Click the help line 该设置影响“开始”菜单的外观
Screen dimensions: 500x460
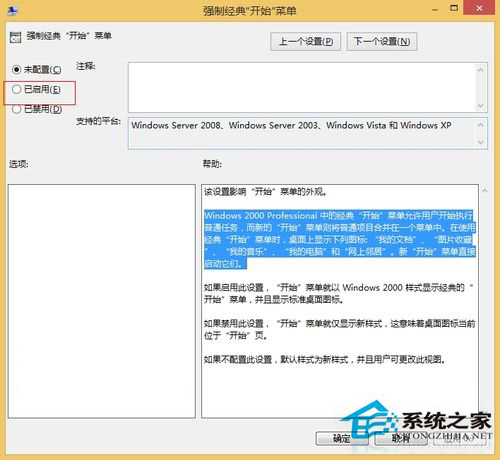tap(265, 192)
